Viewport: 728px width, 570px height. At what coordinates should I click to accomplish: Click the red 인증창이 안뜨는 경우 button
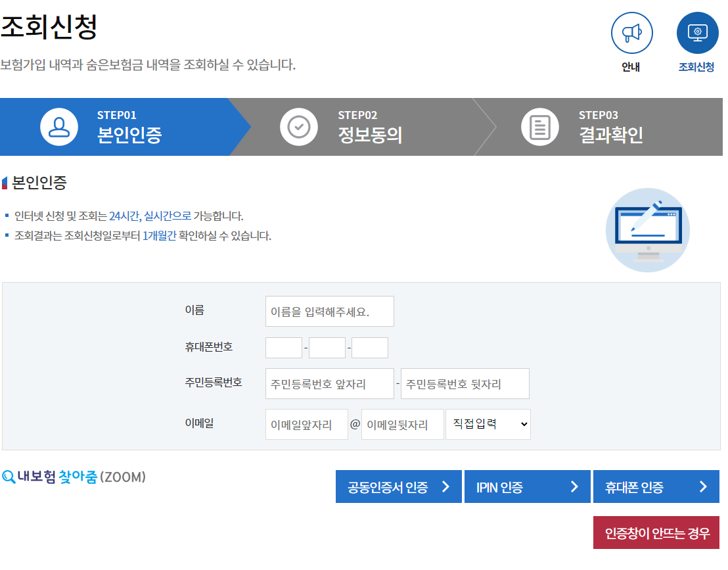click(657, 532)
